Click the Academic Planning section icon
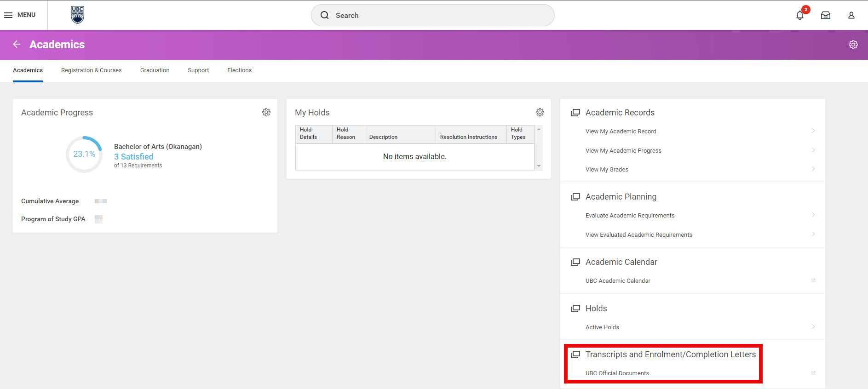Screen dimensions: 868x389 pos(575,197)
